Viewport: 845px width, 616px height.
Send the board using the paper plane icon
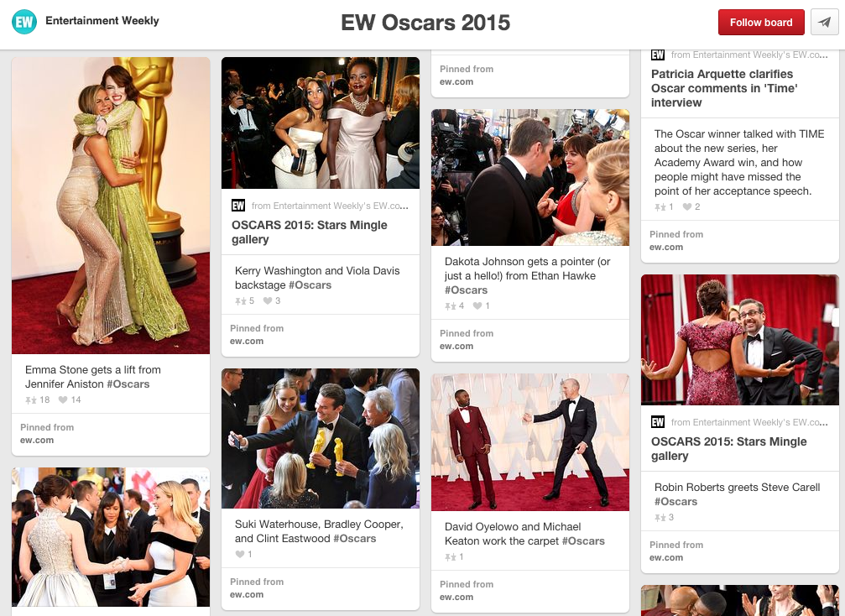coord(825,22)
